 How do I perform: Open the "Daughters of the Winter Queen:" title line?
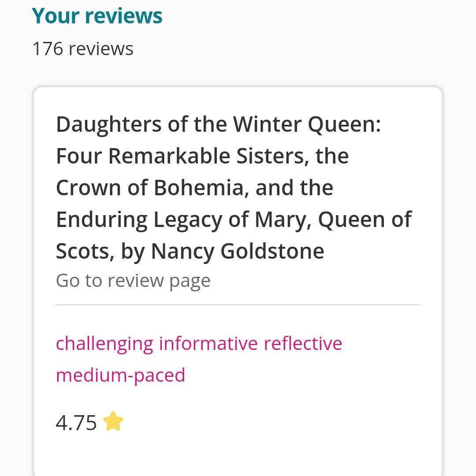tap(218, 124)
